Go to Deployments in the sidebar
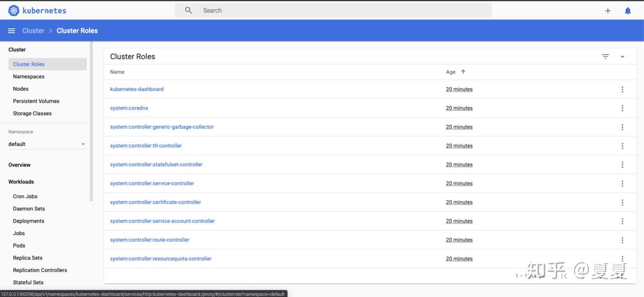Screen dimensions: 644x297 click(x=29, y=221)
